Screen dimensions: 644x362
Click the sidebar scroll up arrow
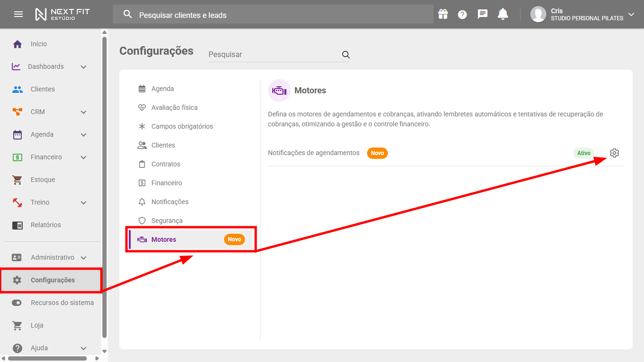pos(104,32)
